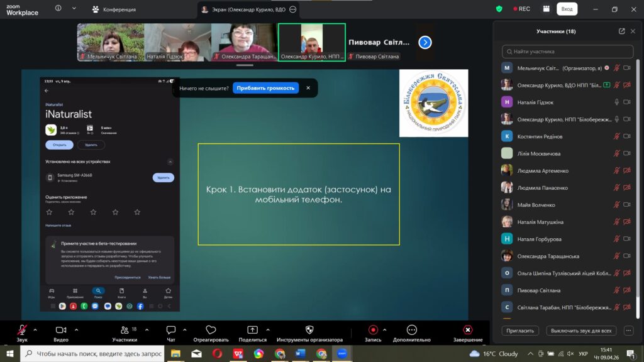Toggle the camera with Видео button
This screenshot has width=644, height=362.
61,330
